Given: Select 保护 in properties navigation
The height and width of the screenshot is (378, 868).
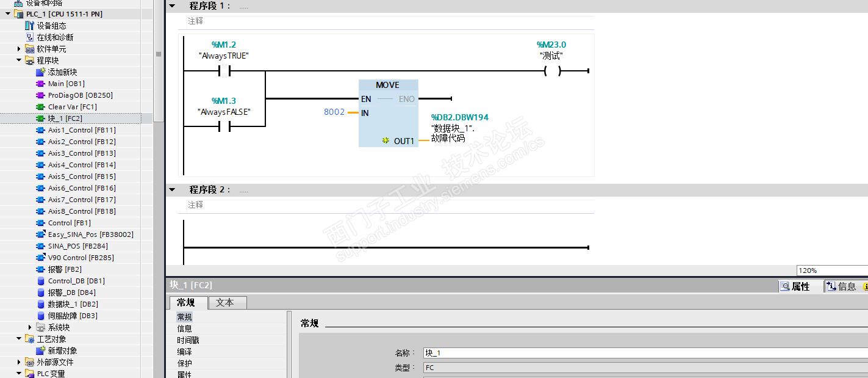Looking at the screenshot, I should [184, 363].
